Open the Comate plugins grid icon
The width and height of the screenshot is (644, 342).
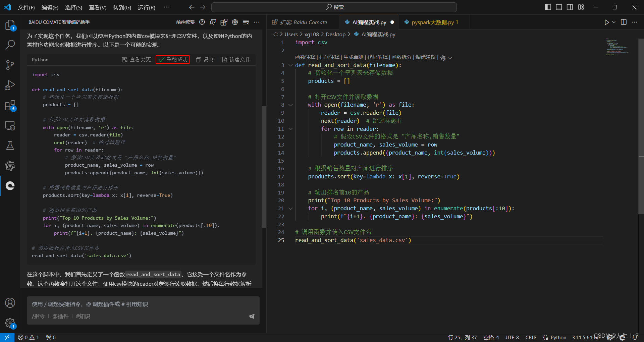coord(224,22)
